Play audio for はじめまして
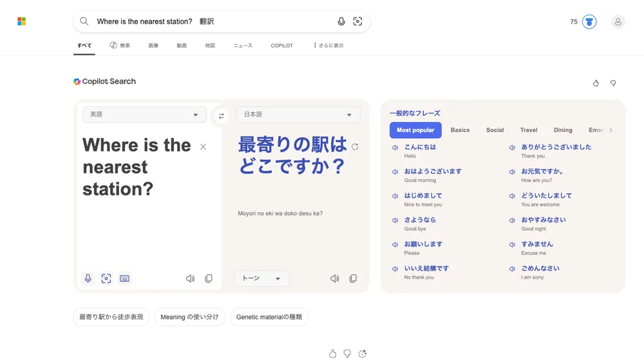This screenshot has width=644, height=363. [395, 195]
